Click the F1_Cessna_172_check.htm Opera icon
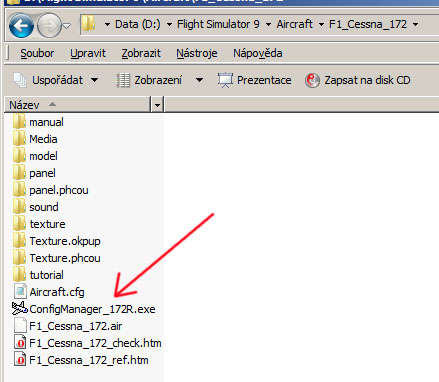Image resolution: width=439 pixels, height=382 pixels. 20,343
